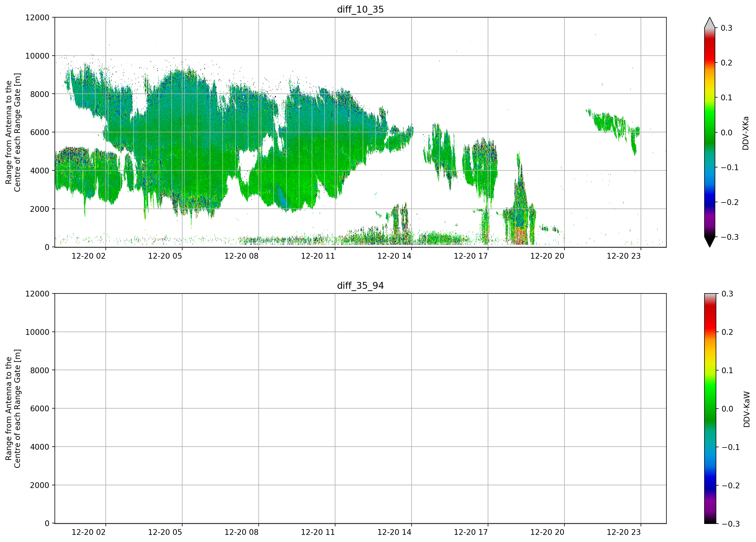Screen dimensions: 756x542
Task: Click the 2000 tick of diff_10_35 plot
Action: pos(40,209)
